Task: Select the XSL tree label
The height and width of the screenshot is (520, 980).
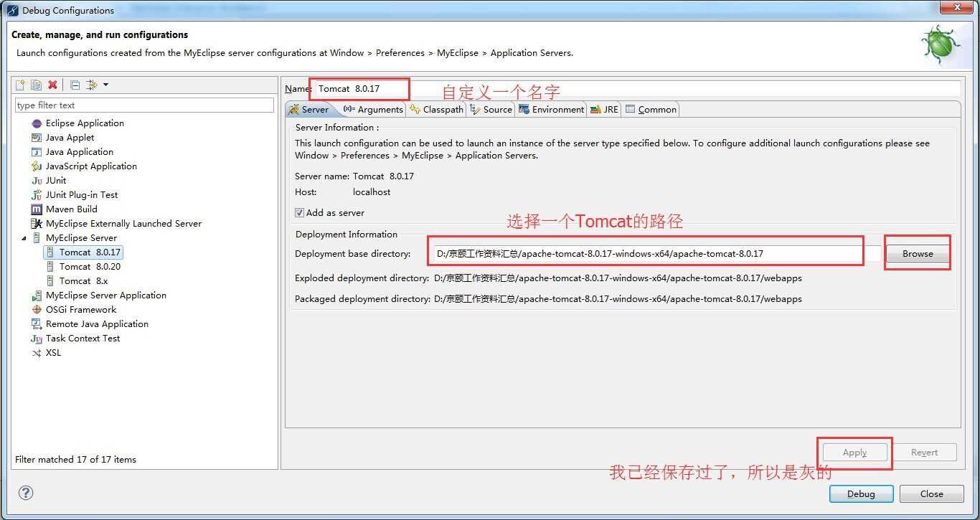Action: pos(53,353)
